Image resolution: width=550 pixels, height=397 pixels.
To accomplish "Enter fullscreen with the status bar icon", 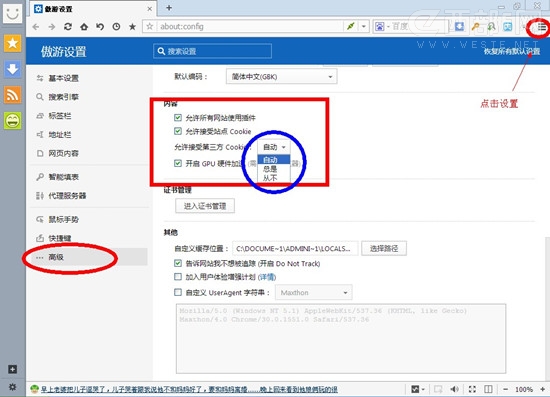I will [x=472, y=389].
